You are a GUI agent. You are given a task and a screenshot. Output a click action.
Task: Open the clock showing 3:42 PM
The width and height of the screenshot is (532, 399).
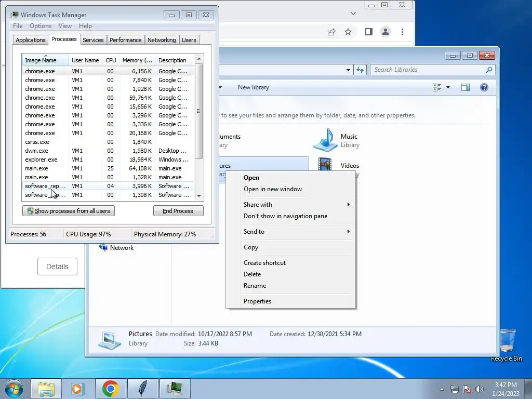coord(506,389)
